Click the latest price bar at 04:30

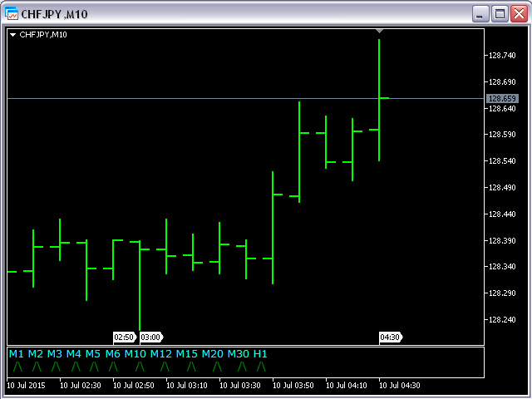pos(379,100)
